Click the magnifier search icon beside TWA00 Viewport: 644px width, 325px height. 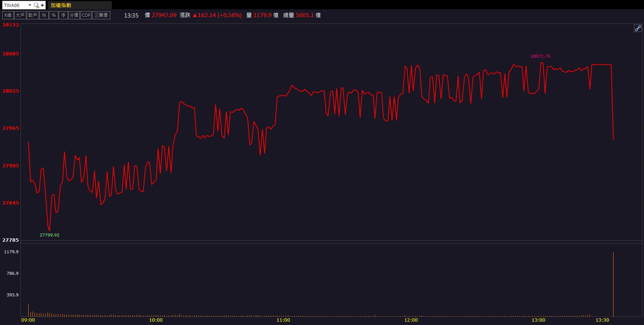tap(36, 5)
